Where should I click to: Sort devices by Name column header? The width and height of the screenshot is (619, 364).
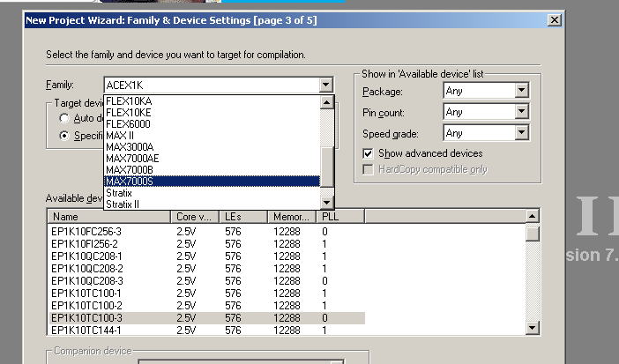pyautogui.click(x=109, y=217)
